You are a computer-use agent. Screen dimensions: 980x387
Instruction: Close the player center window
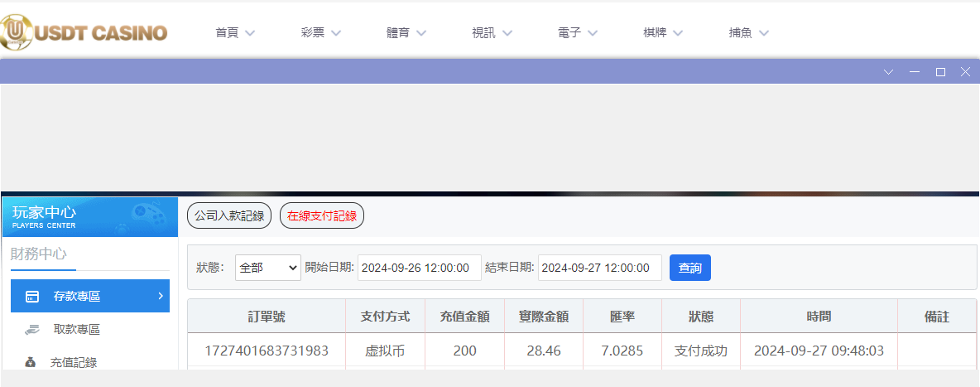coord(965,72)
